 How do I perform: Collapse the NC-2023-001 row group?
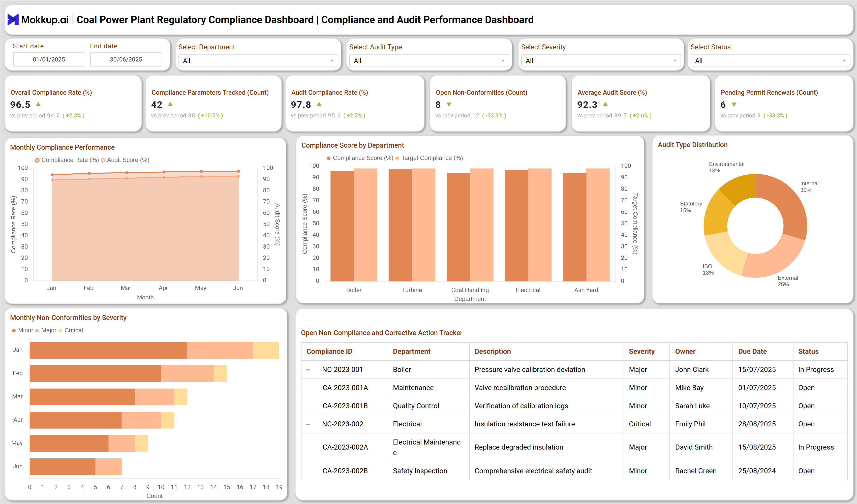pyautogui.click(x=308, y=370)
